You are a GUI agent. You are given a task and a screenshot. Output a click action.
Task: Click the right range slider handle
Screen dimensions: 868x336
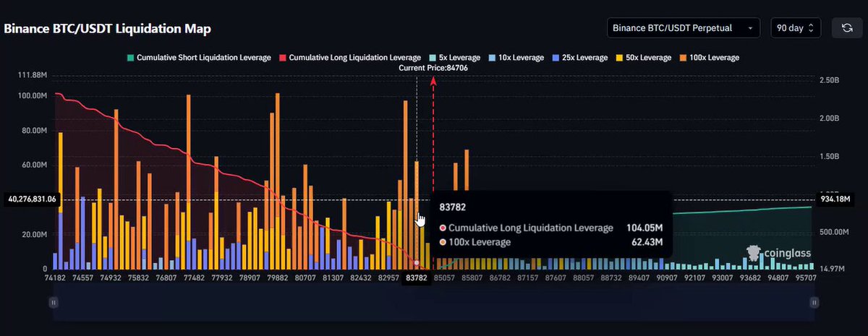click(815, 302)
